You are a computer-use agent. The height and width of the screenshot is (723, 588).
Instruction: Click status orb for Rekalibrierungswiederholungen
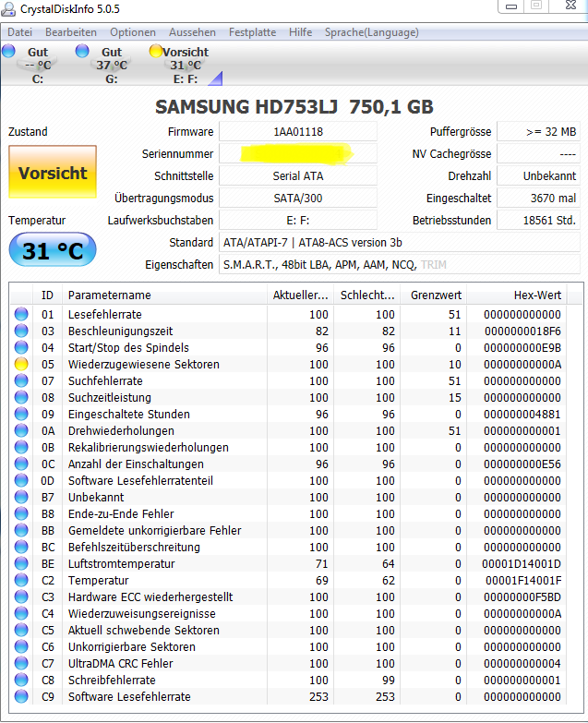coord(21,447)
